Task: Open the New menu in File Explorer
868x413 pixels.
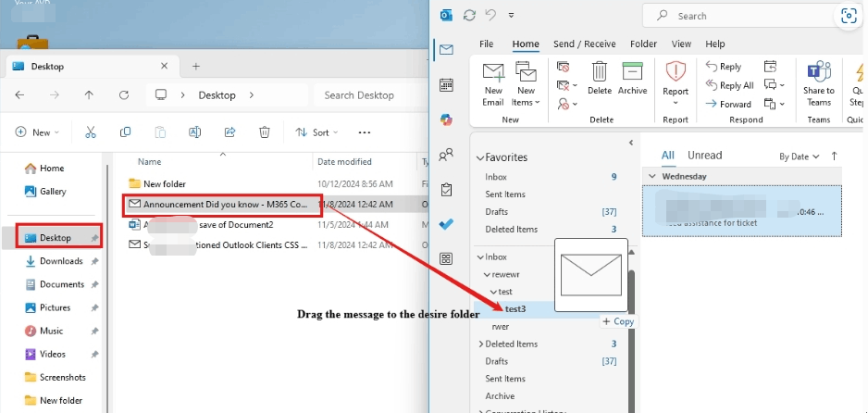Action: coord(37,132)
